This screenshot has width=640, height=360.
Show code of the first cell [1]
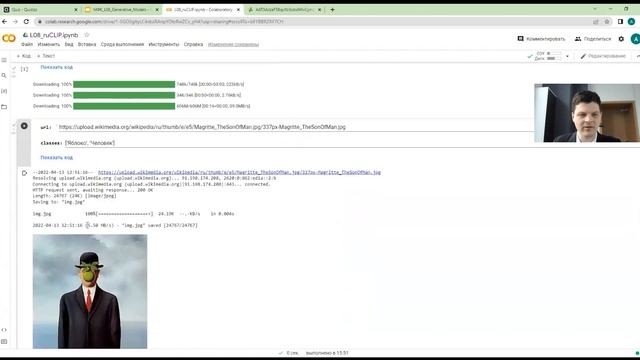[57, 67]
